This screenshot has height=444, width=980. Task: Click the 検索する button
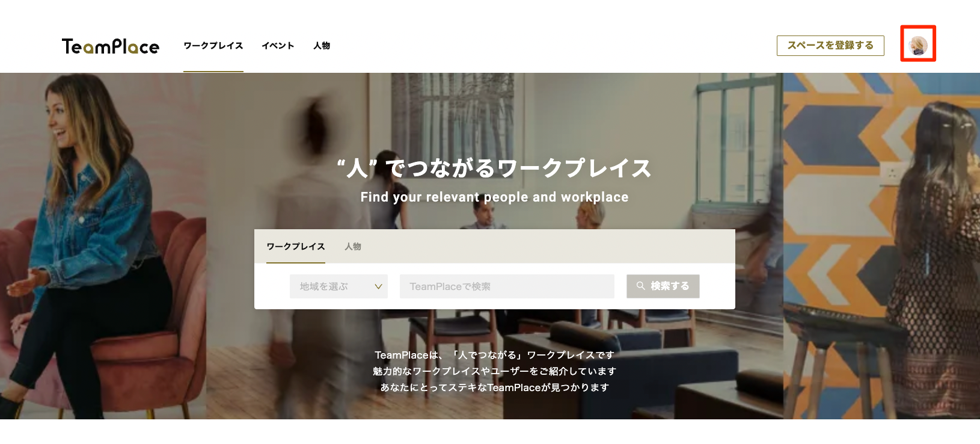663,286
